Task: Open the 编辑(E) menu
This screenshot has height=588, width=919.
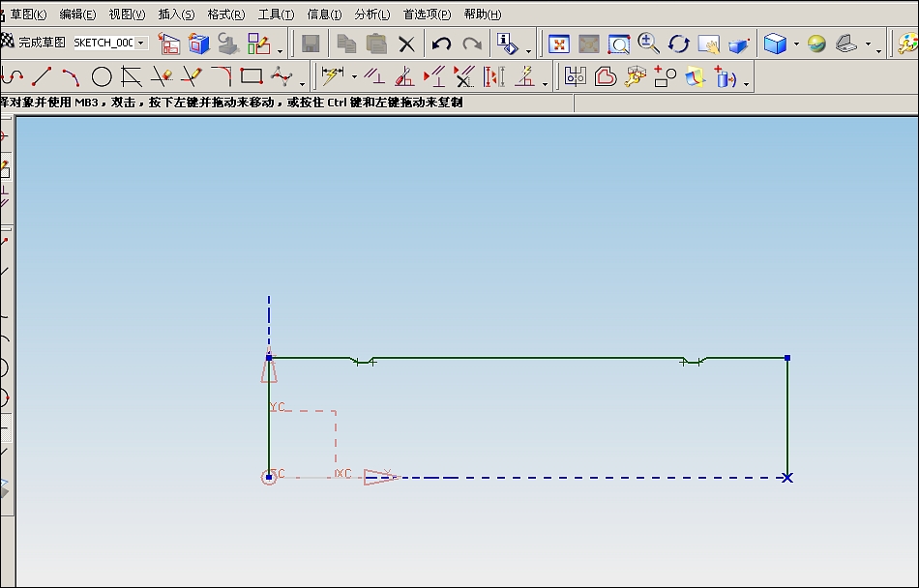Action: (77, 15)
